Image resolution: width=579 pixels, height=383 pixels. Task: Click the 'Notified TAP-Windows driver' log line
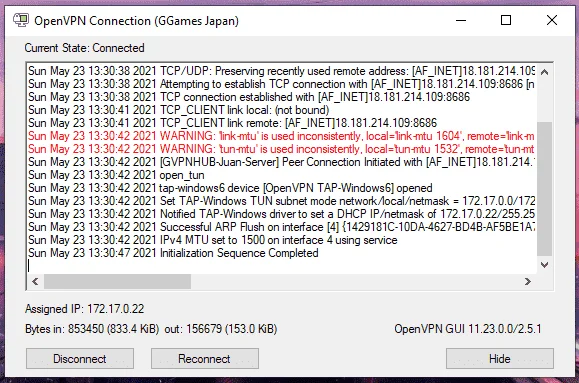click(282, 214)
